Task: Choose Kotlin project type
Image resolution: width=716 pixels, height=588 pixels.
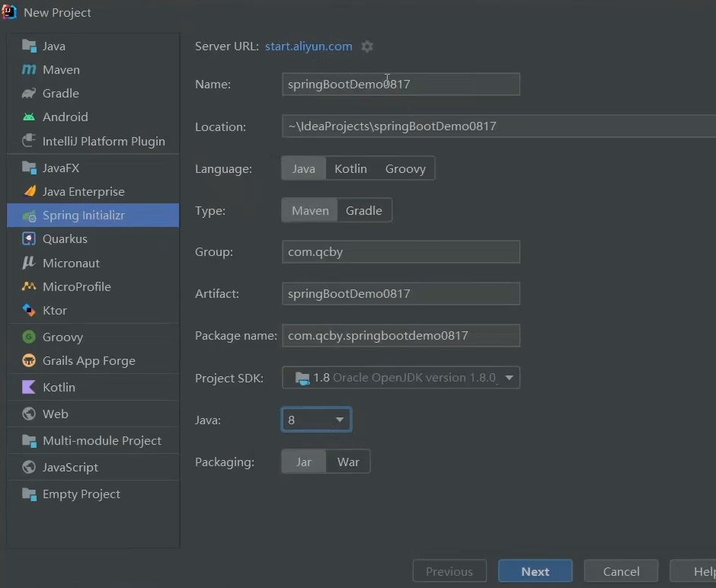Action: click(93, 387)
